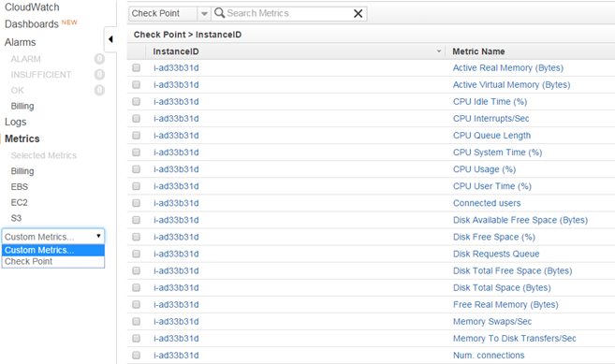Tick checkbox for CPU Usage (%)

tap(136, 169)
